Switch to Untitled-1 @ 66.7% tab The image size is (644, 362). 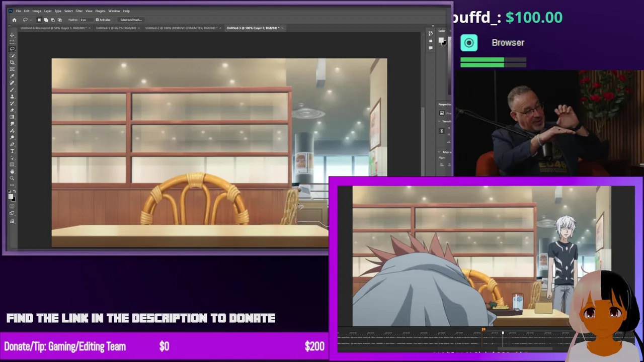point(116,28)
